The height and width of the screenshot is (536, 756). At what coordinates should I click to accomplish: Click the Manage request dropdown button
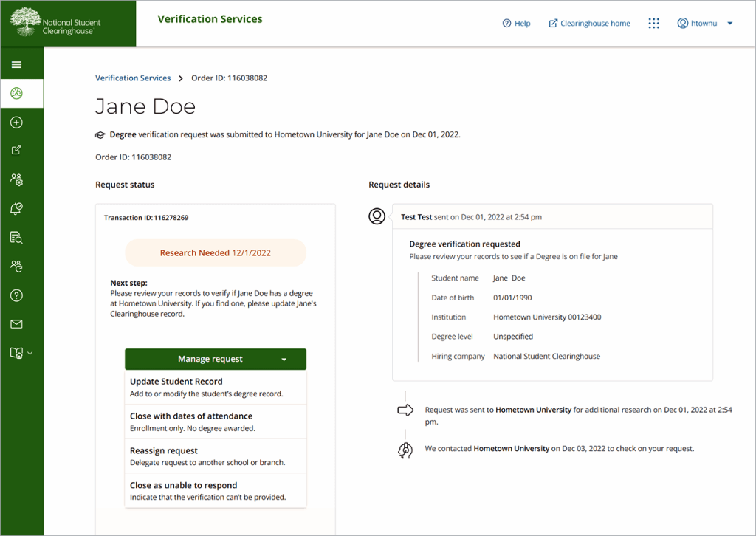point(216,359)
